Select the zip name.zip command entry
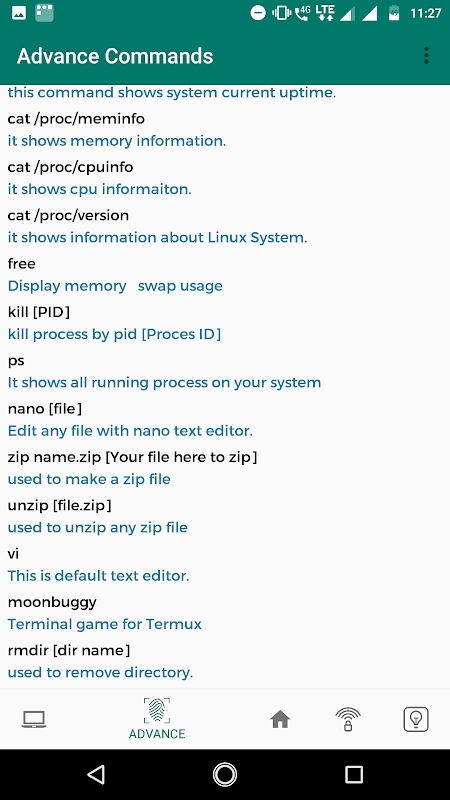Screen dimensions: 450x800 pyautogui.click(x=133, y=457)
